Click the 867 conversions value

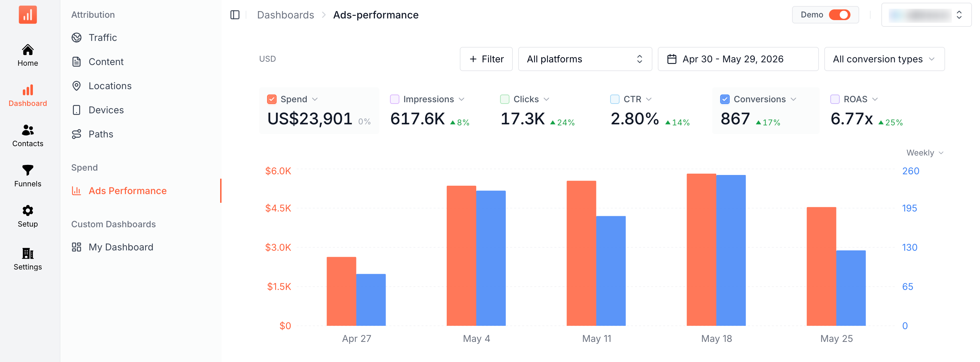[735, 119]
